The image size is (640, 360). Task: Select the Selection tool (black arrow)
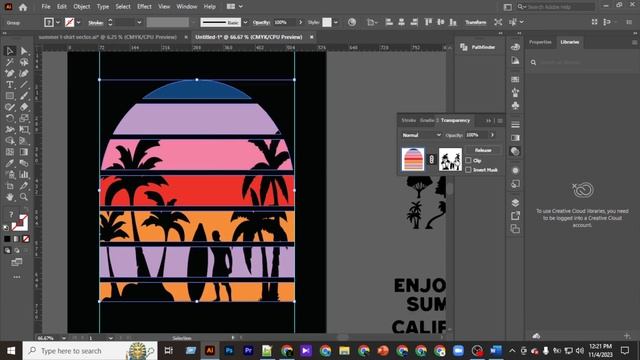(x=10, y=51)
